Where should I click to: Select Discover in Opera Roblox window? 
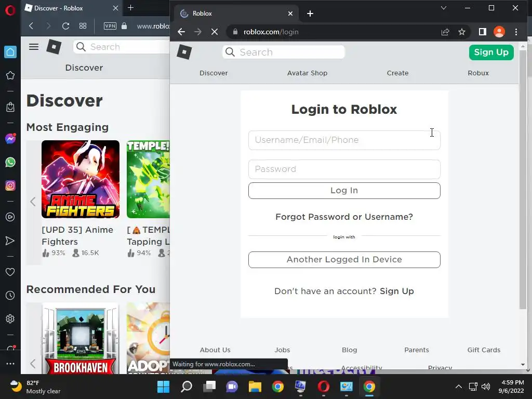click(x=84, y=68)
